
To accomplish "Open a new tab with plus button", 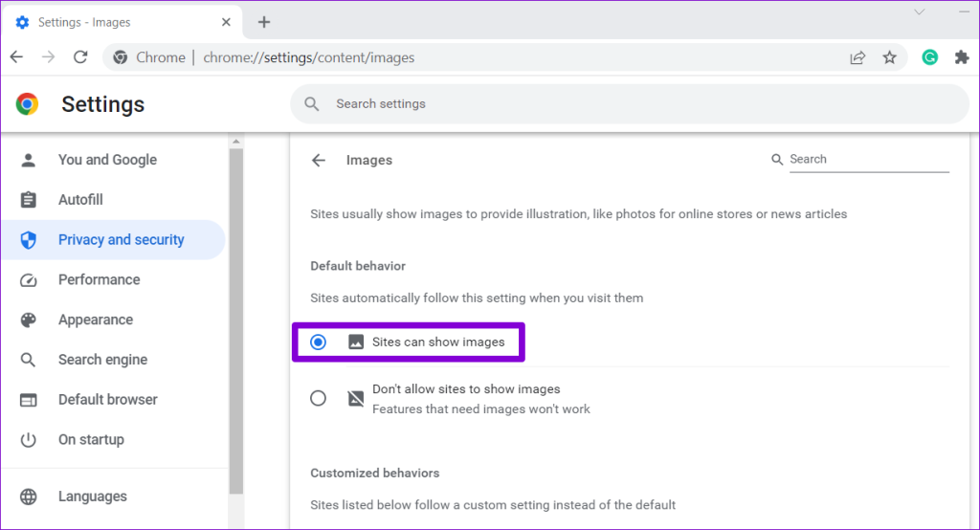I will [264, 23].
